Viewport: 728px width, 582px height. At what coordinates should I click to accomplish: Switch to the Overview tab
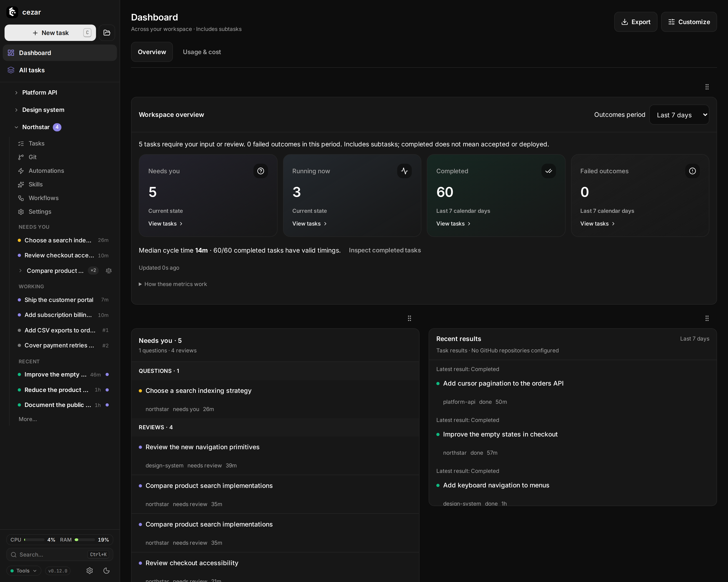tap(152, 52)
